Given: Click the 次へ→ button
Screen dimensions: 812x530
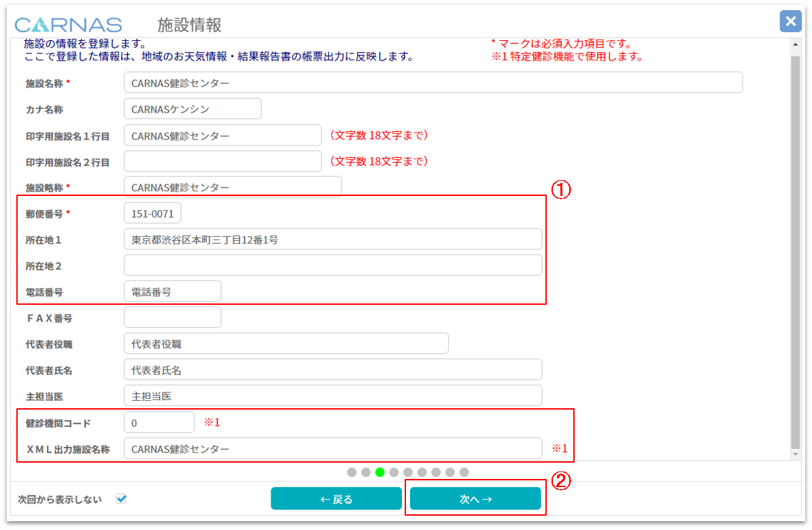Looking at the screenshot, I should point(475,499).
